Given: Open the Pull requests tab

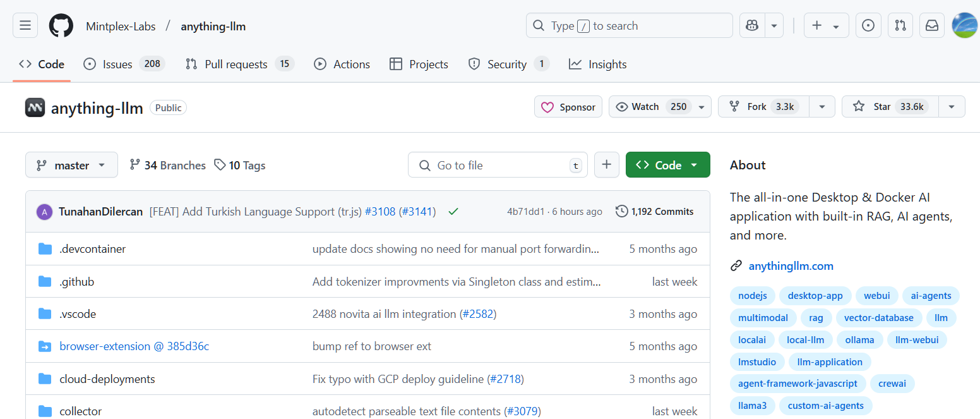Looking at the screenshot, I should tap(240, 64).
